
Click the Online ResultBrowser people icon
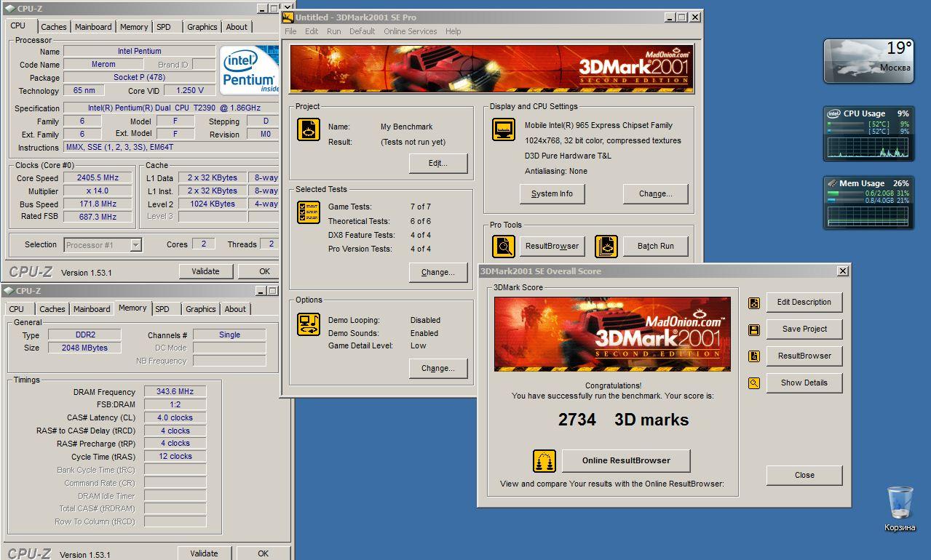pos(544,460)
